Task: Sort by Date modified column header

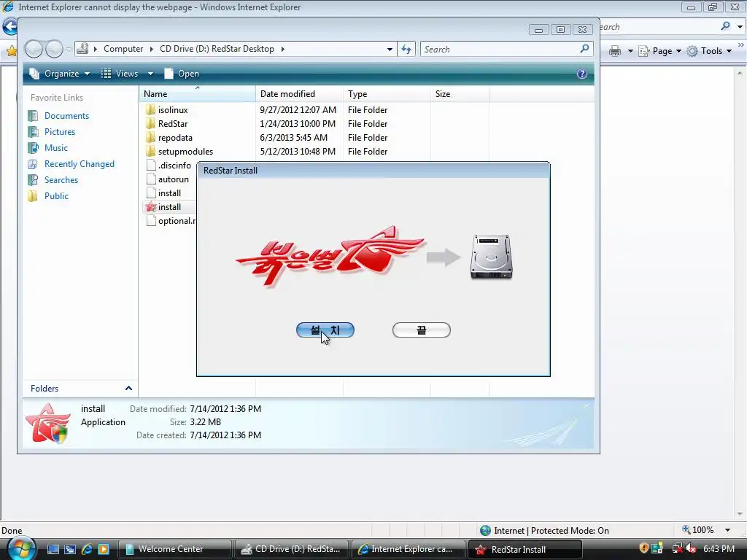Action: (299, 94)
